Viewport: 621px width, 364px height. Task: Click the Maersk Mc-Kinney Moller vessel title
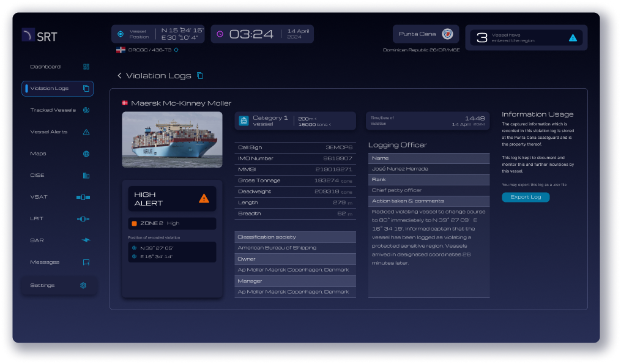(181, 103)
